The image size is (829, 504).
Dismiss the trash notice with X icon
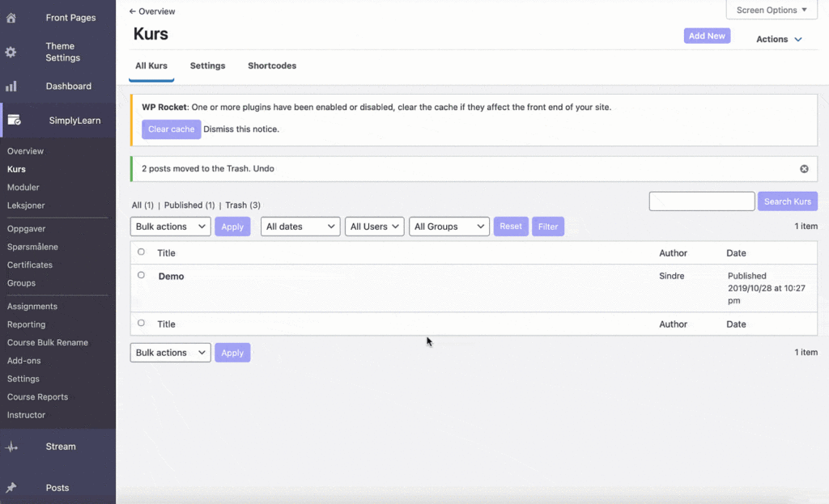coord(804,169)
